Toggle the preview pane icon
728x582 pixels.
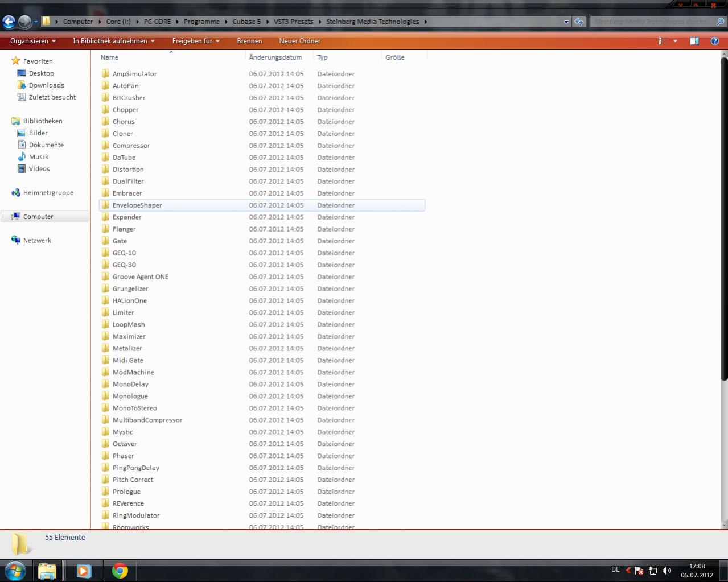coord(694,41)
